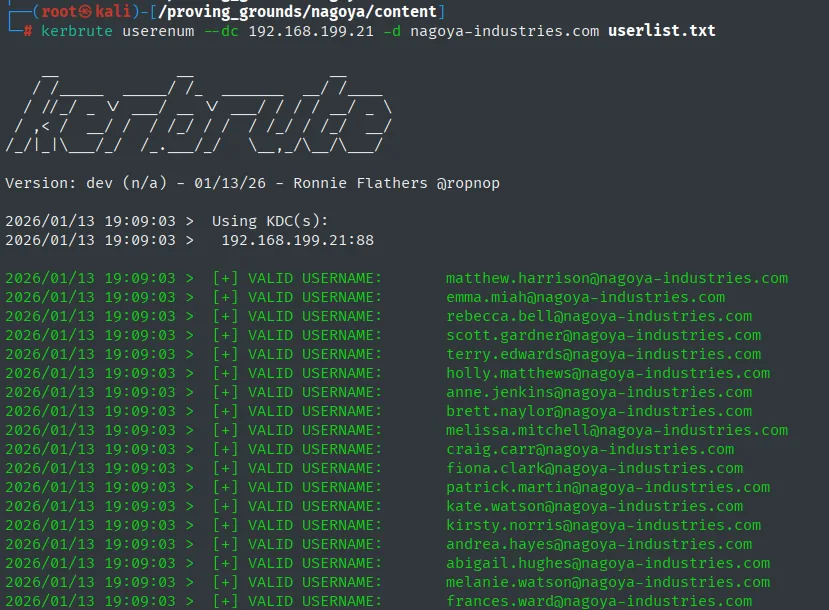Screen dimensions: 829x610
Task: Click andrea.hayes@nagoya-industries.com username
Action: click(599, 544)
